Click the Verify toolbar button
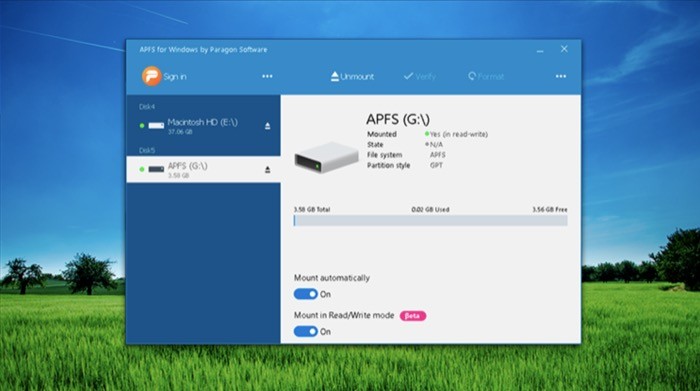Viewport: 700px width, 391px height. pyautogui.click(x=420, y=76)
